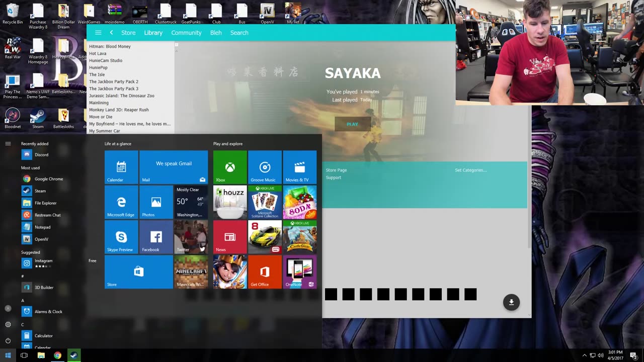
Task: Switch to the Library tab in Steam
Action: tap(153, 33)
